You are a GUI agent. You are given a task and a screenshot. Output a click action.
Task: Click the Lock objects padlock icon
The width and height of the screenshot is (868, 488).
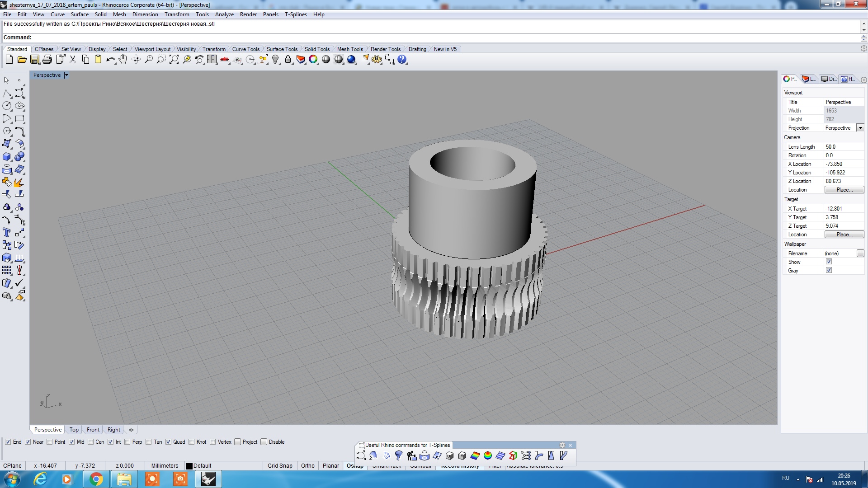(x=288, y=60)
